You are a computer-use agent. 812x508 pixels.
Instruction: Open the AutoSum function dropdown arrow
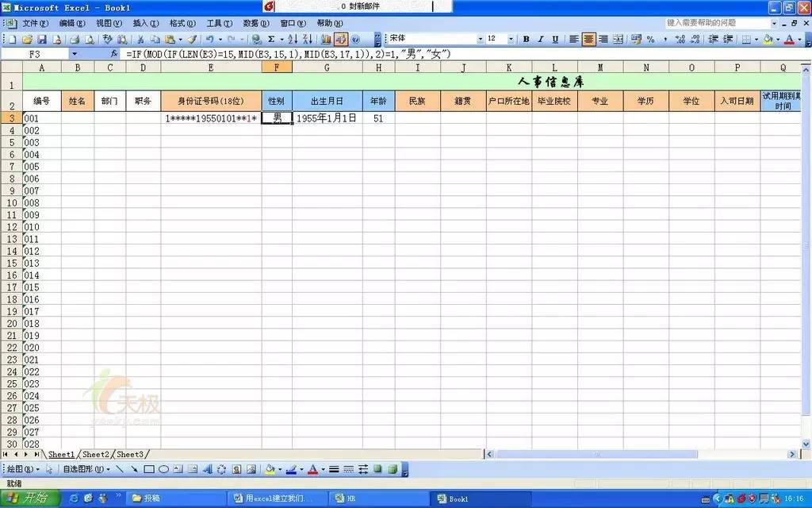(282, 40)
